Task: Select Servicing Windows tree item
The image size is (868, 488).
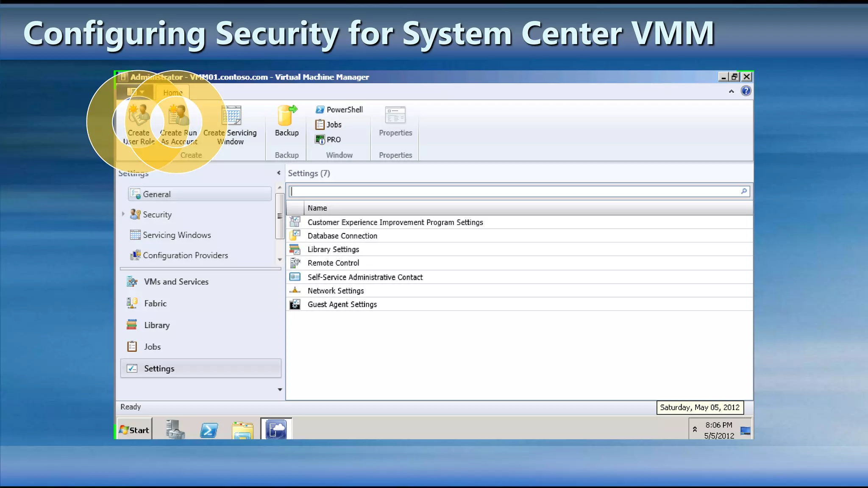Action: (x=170, y=235)
